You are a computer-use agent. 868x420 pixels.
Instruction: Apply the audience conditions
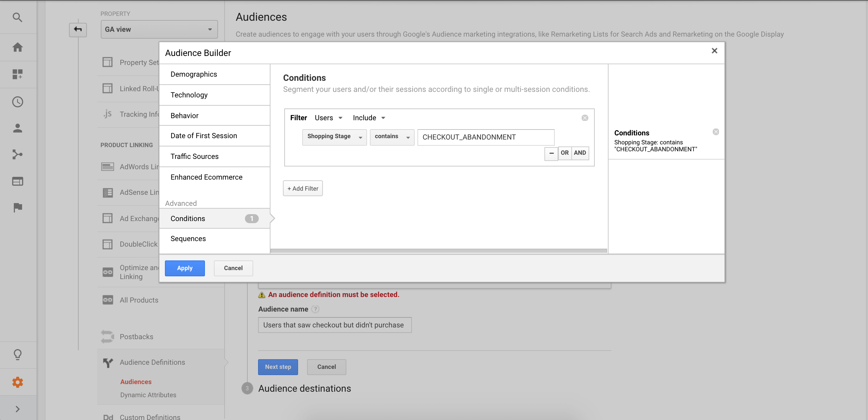[x=185, y=268]
